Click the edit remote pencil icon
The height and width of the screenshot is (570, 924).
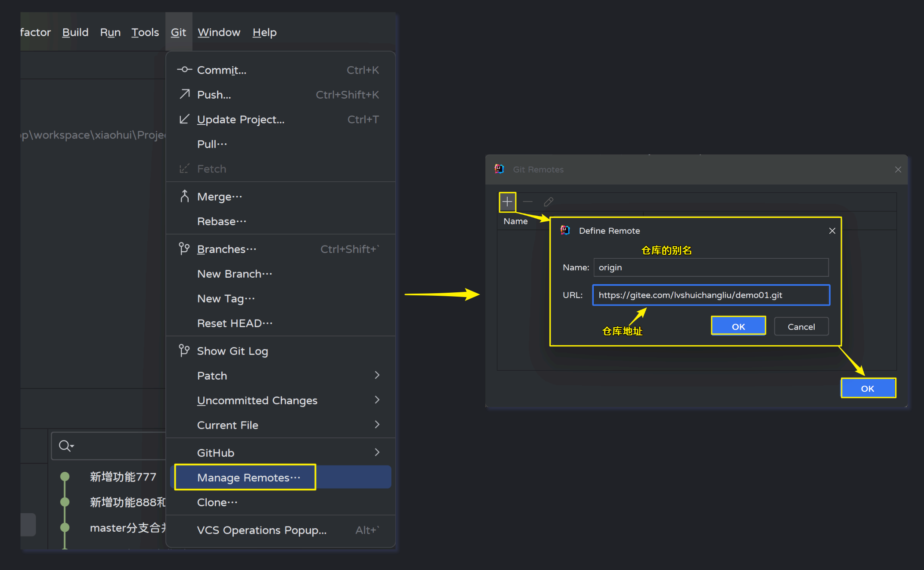(x=549, y=202)
